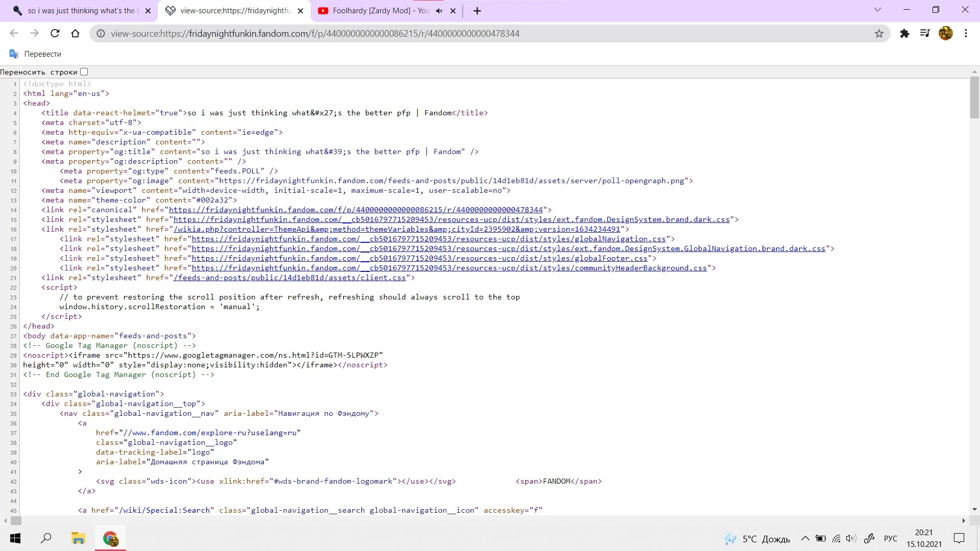Image resolution: width=980 pixels, height=551 pixels.
Task: Reload the page with refresh icon
Action: [x=55, y=34]
